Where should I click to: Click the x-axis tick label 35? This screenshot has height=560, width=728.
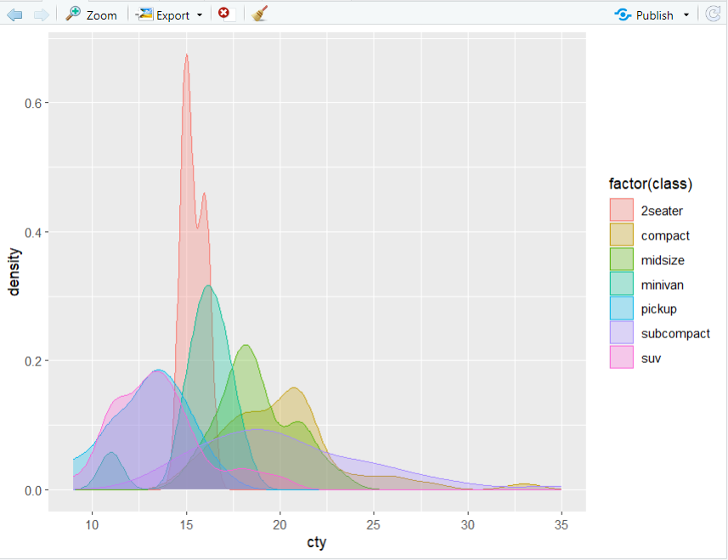(x=562, y=525)
